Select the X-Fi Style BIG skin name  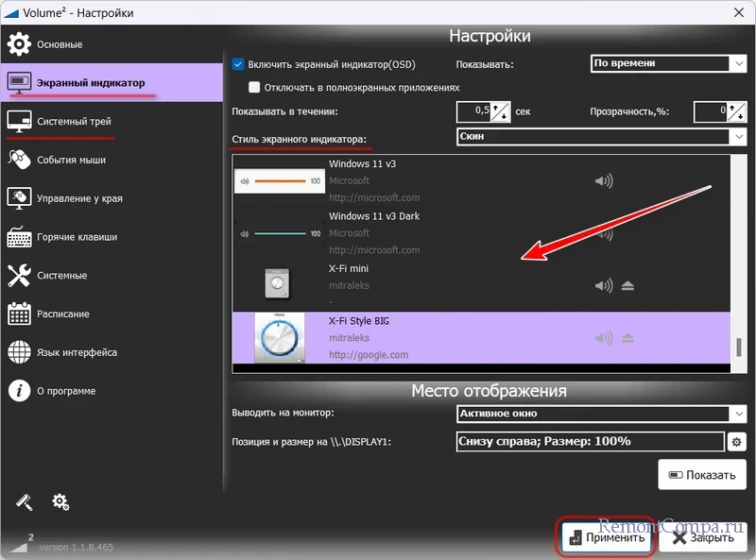[x=359, y=321]
